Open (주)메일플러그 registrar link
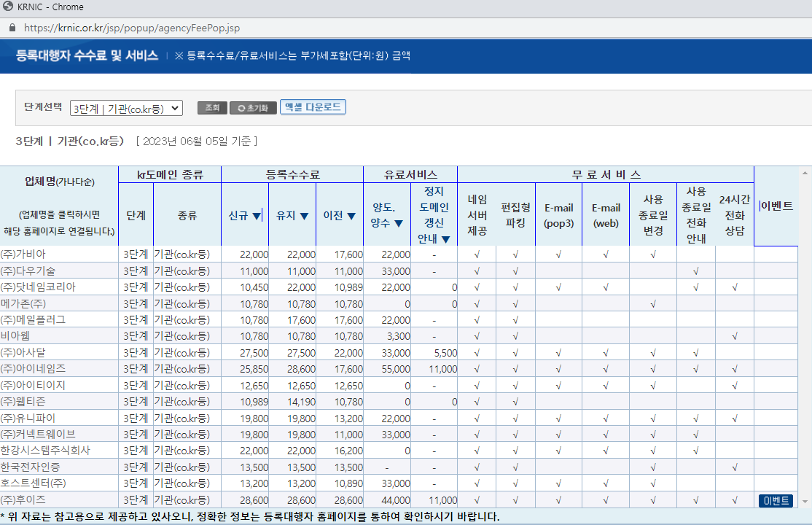Image resolution: width=812 pixels, height=525 pixels. coord(33,320)
